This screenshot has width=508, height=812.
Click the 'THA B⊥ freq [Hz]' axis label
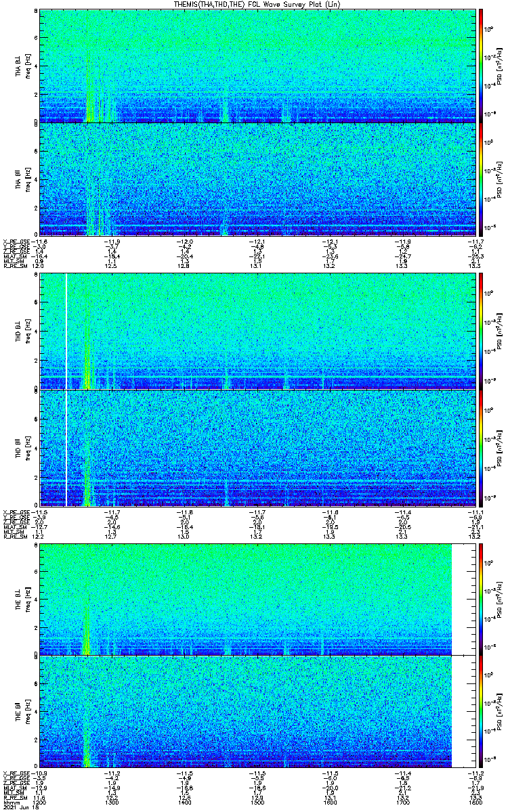pyautogui.click(x=22, y=66)
